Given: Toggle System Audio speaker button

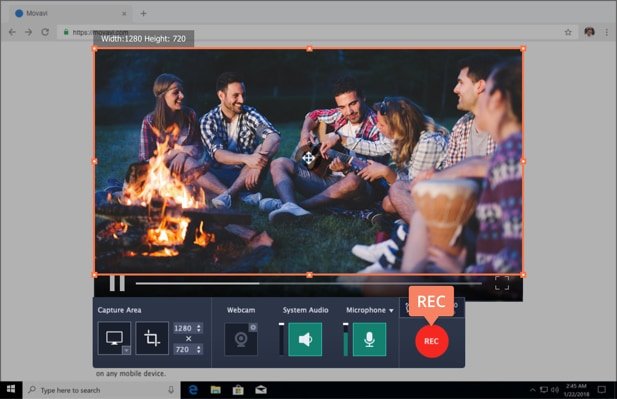Looking at the screenshot, I should coord(305,339).
